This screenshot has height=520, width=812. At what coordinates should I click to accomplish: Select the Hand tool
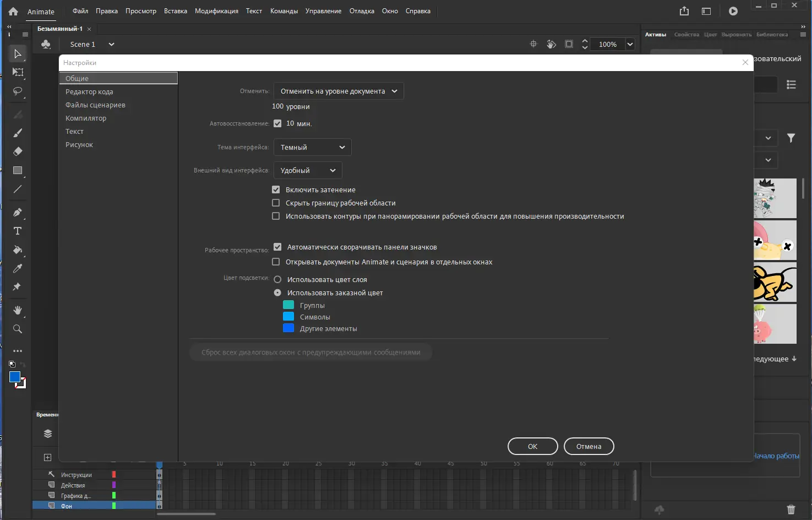pos(18,310)
